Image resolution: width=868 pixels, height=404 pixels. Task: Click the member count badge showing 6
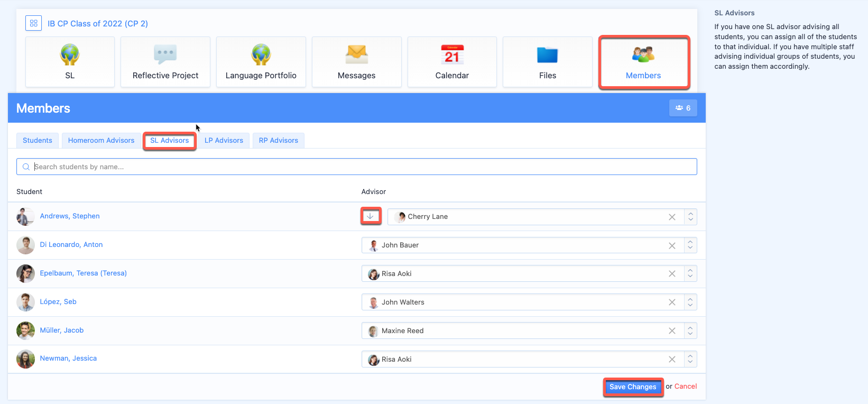coord(683,108)
